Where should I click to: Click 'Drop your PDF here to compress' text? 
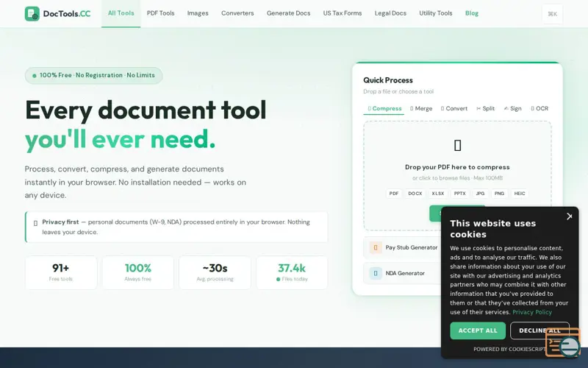coord(457,167)
